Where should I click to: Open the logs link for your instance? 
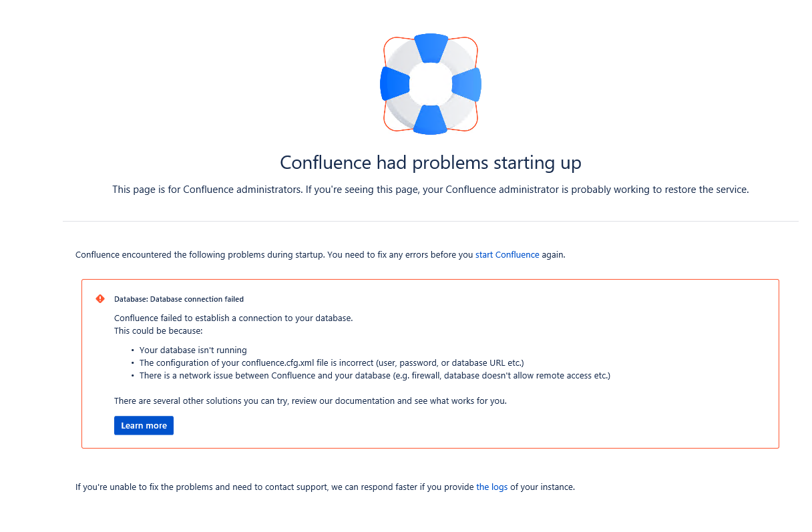(x=492, y=487)
